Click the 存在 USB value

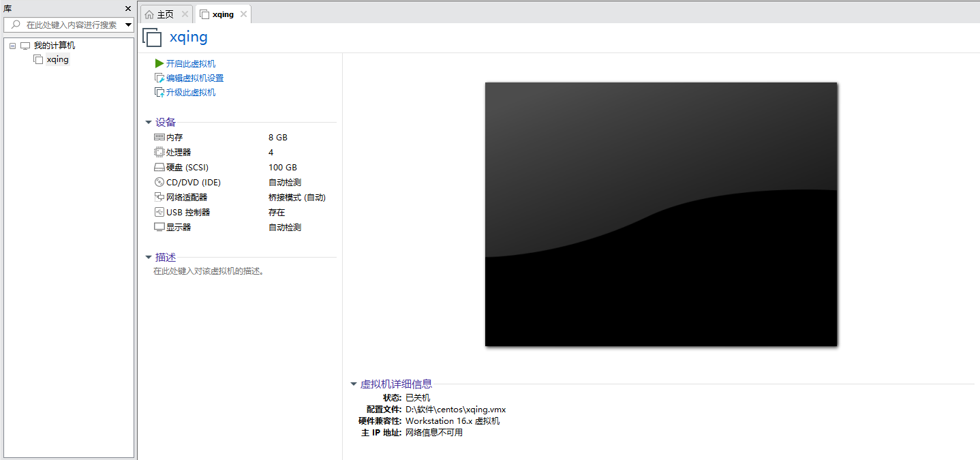point(277,212)
